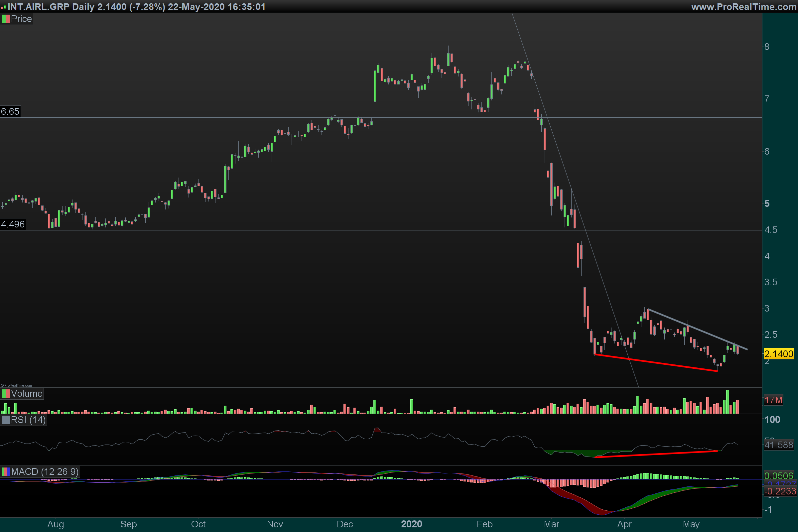Click the Price panel label
Viewport: 798px width, 532px height.
tap(21, 19)
